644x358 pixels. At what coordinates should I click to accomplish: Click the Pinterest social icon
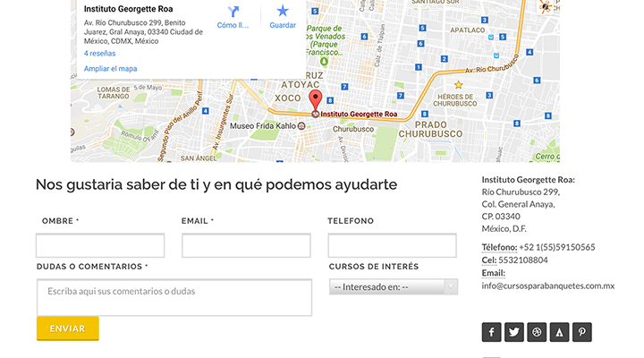click(x=582, y=332)
